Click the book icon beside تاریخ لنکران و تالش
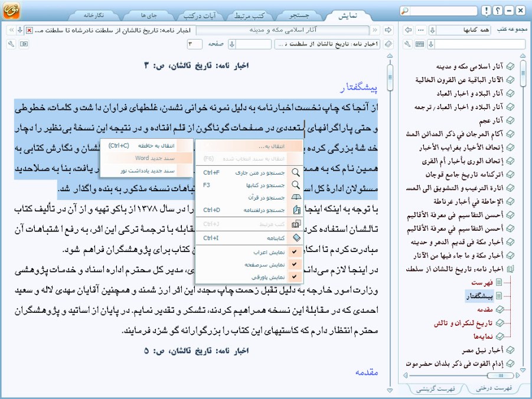532x399 pixels. [500, 323]
